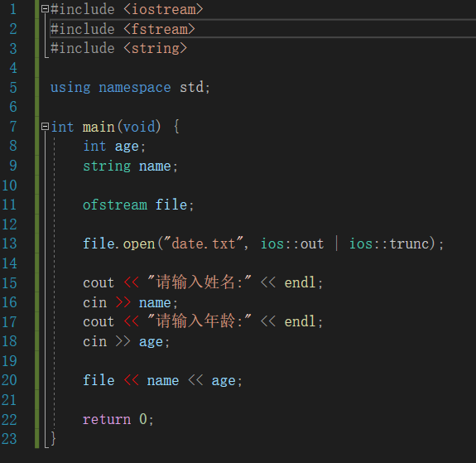Click 'cin' on line 18
Viewport: 476px width, 463px height.
94,341
